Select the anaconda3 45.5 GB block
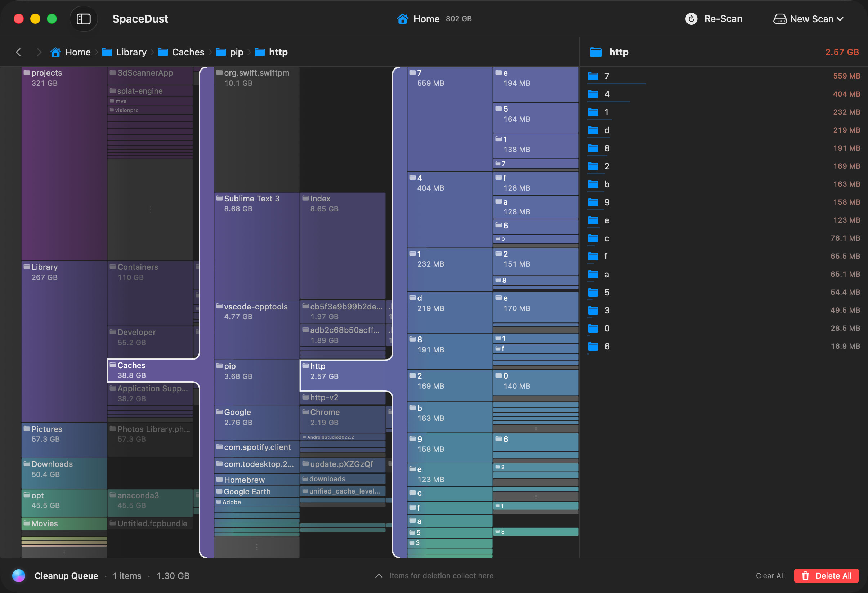Viewport: 868px width, 593px height. pyautogui.click(x=150, y=503)
